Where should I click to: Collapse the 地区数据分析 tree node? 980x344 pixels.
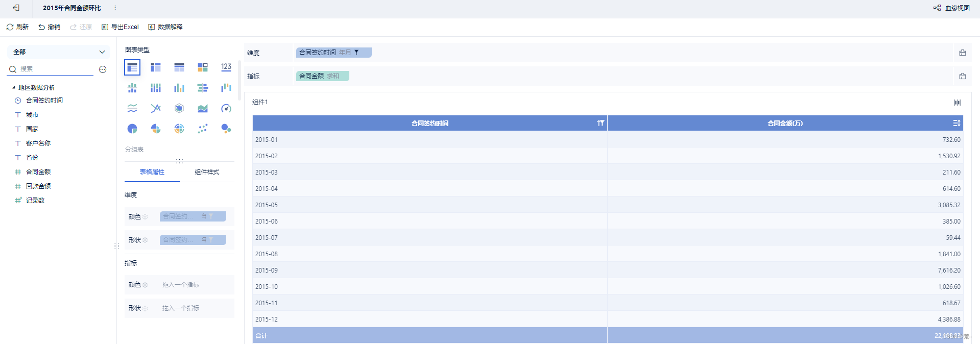point(14,88)
